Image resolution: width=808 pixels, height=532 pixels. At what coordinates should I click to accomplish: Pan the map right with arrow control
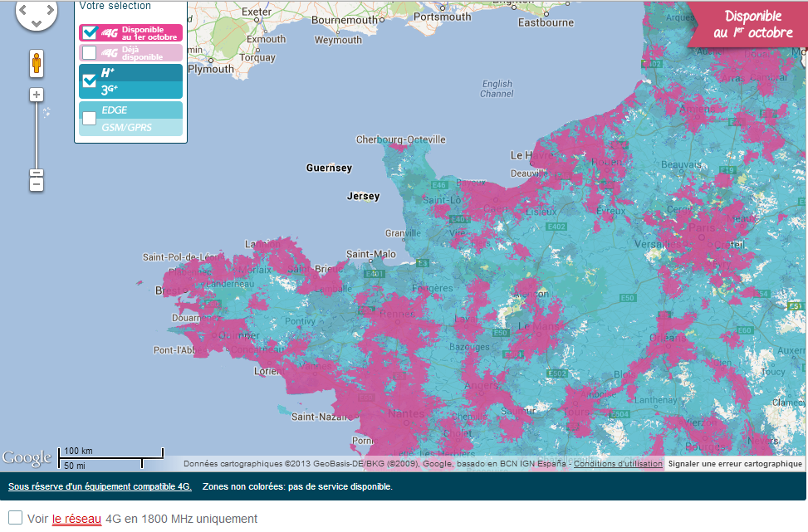(50, 11)
